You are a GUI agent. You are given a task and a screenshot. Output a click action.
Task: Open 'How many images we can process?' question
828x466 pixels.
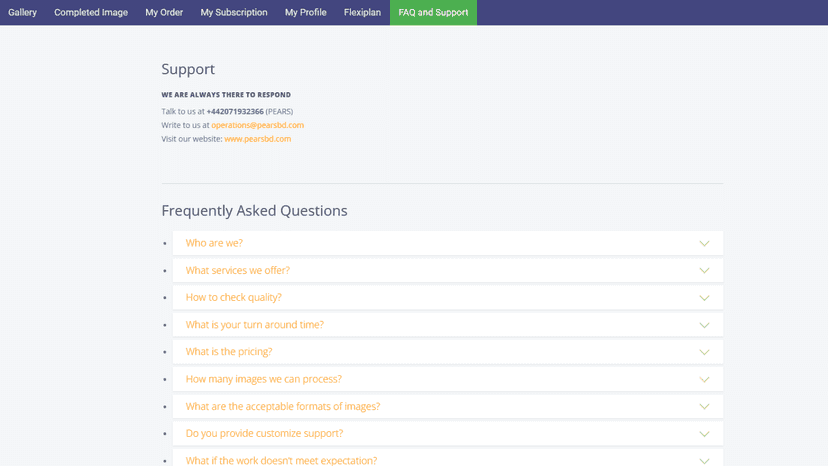[x=448, y=379]
